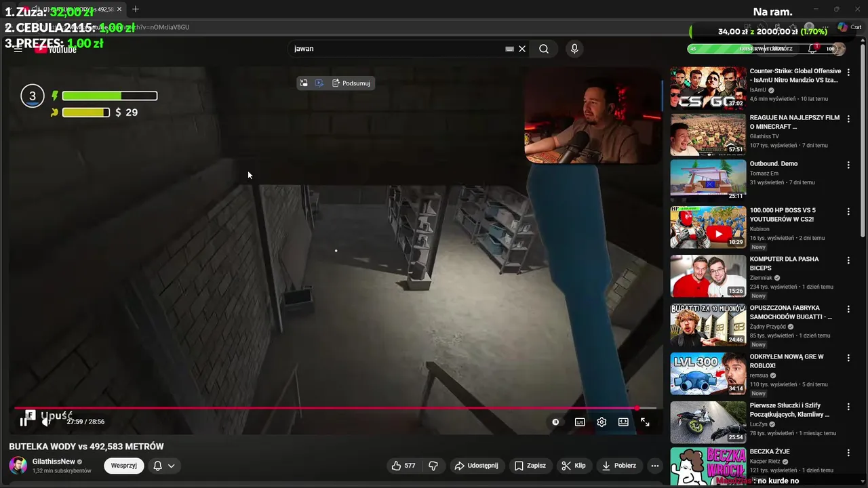Viewport: 868px width, 488px height.
Task: Open options menu for Outbound. Demo video
Action: click(x=848, y=165)
